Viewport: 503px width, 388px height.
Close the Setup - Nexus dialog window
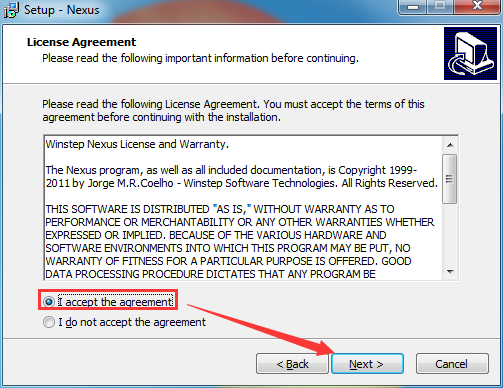[477, 7]
